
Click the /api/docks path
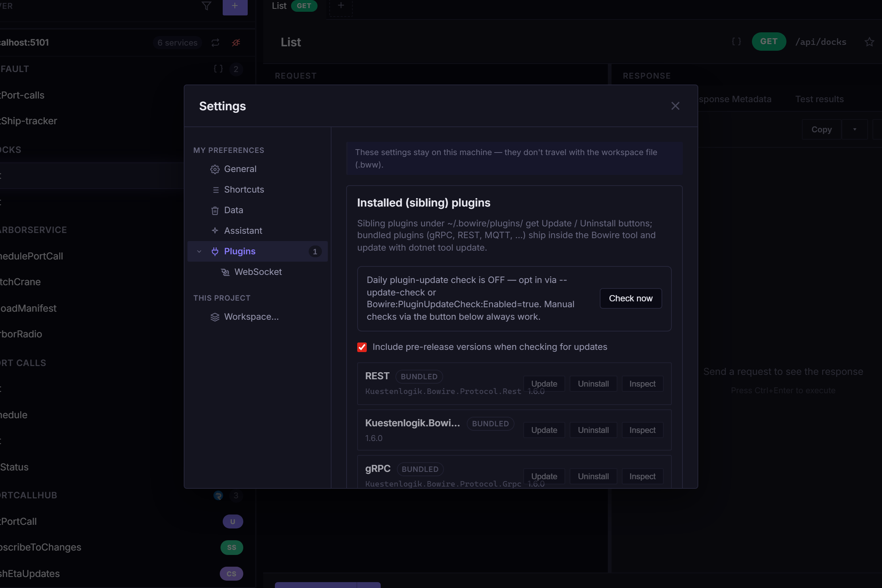[821, 42]
